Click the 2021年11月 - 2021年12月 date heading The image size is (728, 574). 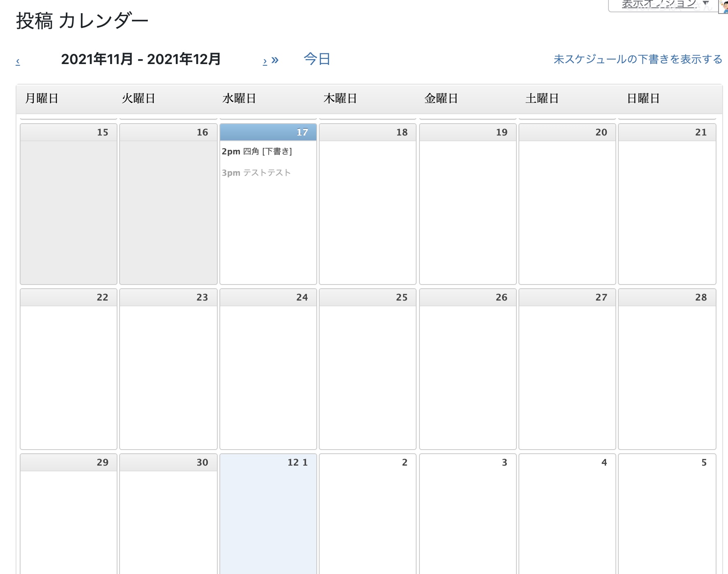tap(141, 59)
